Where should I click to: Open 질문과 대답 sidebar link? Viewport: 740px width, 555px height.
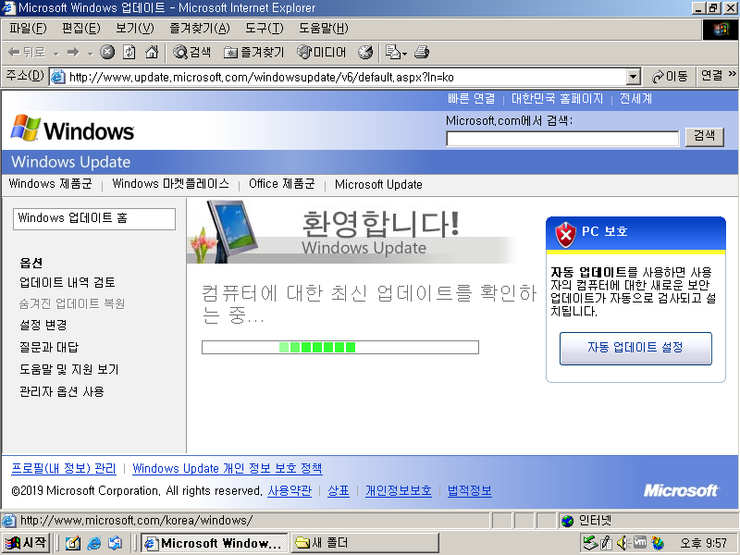49,347
